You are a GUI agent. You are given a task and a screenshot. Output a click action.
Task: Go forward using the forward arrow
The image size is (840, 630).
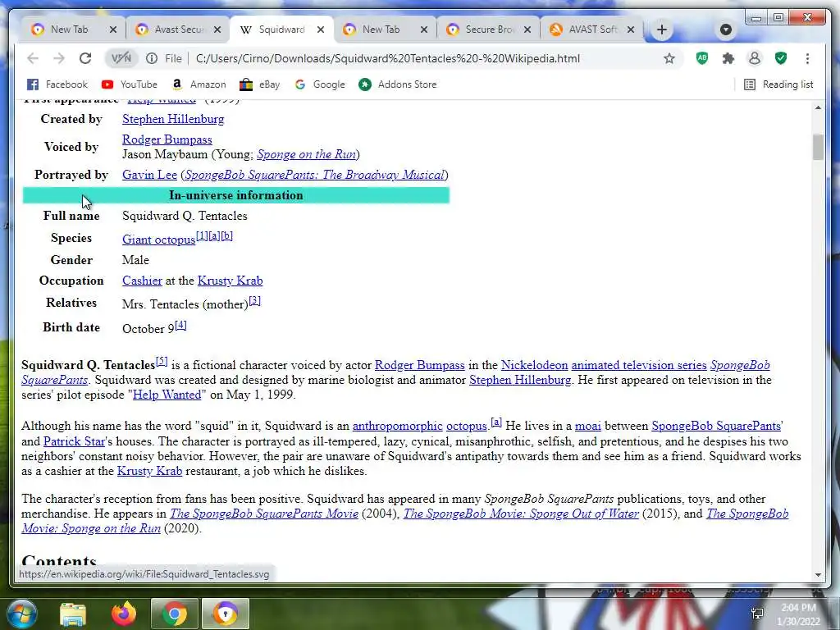59,58
